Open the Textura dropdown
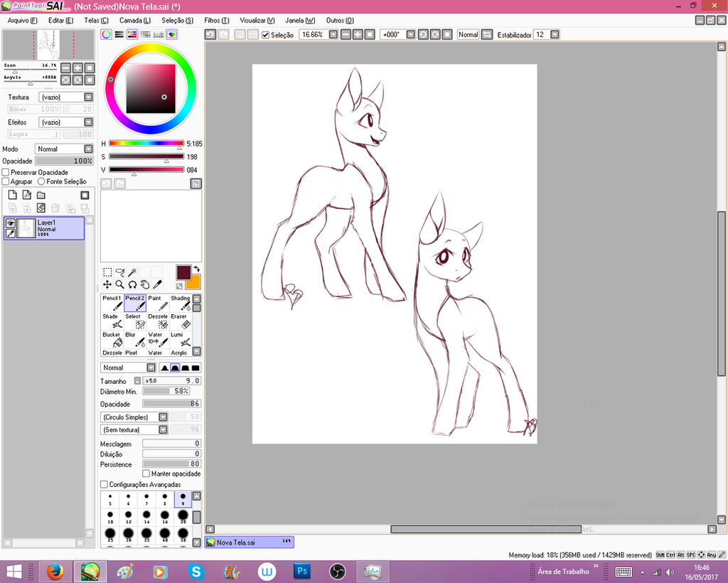 point(65,97)
